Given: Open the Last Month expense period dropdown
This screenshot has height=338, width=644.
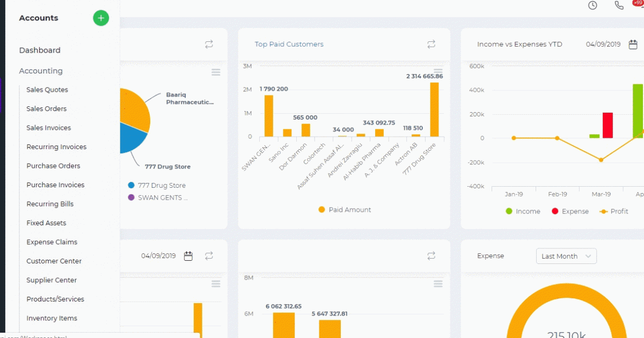Looking at the screenshot, I should [x=566, y=256].
